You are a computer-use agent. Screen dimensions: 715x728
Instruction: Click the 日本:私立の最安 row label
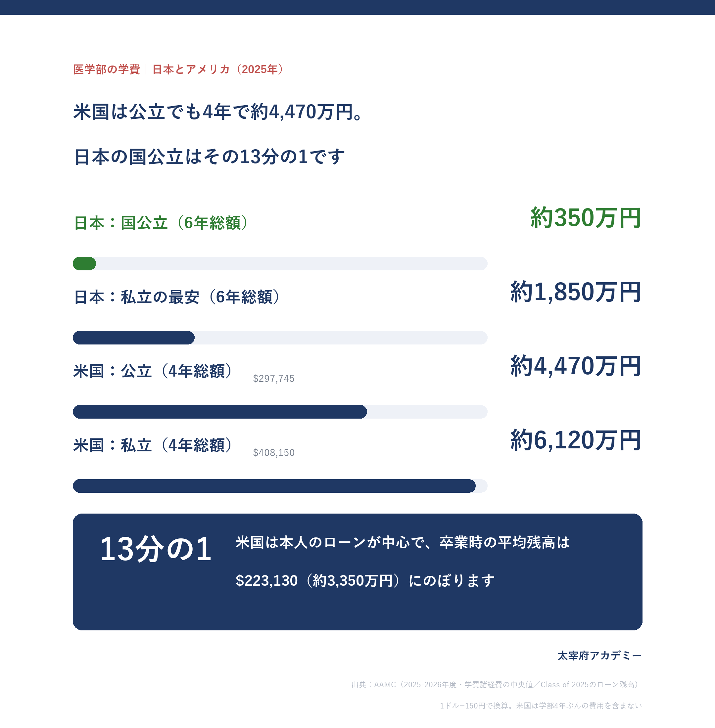(177, 297)
